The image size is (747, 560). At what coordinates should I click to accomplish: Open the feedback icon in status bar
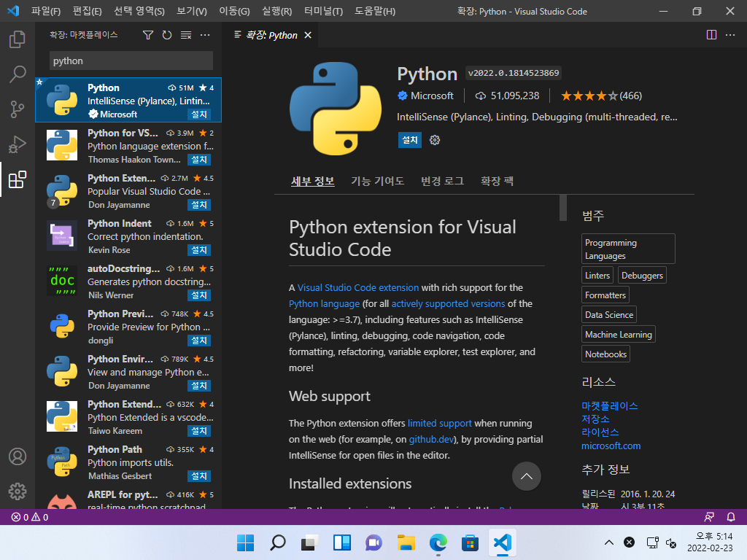(x=709, y=517)
